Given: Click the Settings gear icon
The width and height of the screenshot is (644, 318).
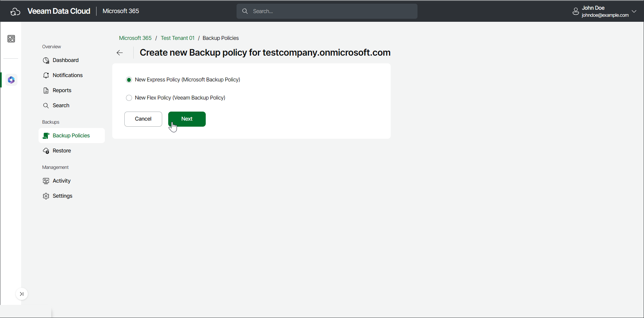Looking at the screenshot, I should (46, 196).
